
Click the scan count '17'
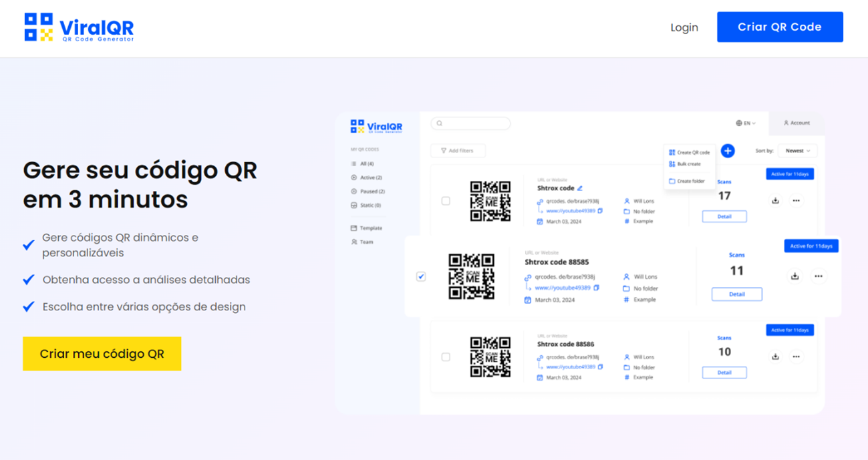[724, 196]
